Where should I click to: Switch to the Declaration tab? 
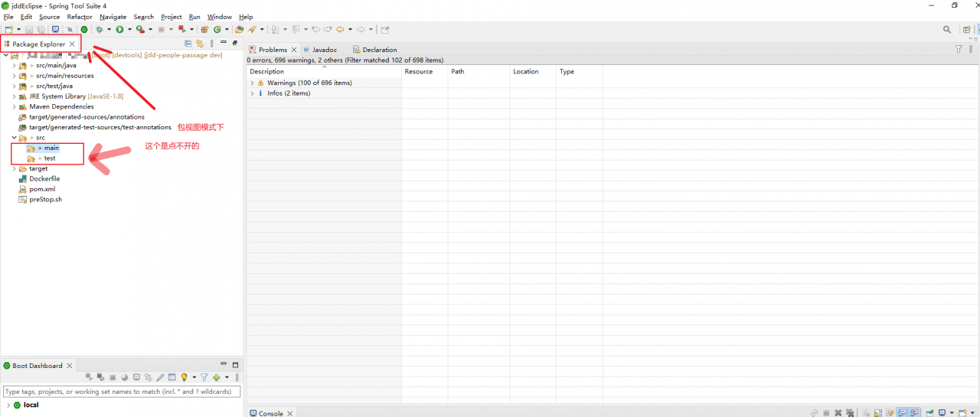[379, 50]
